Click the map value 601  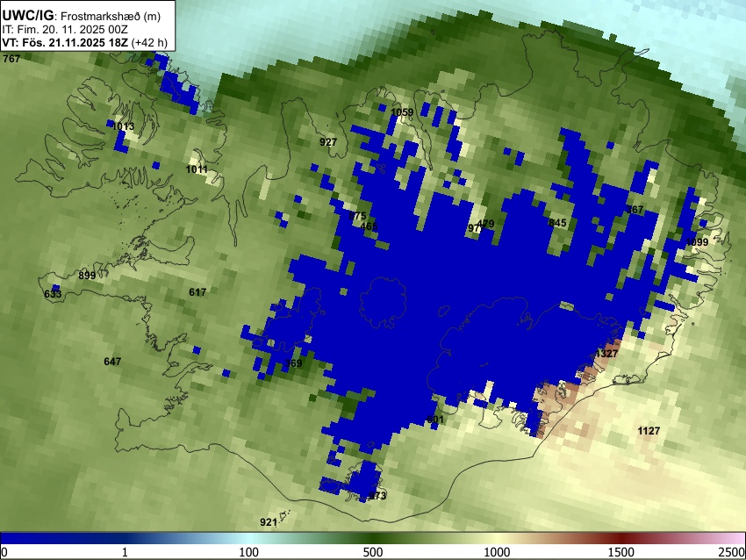[434, 420]
